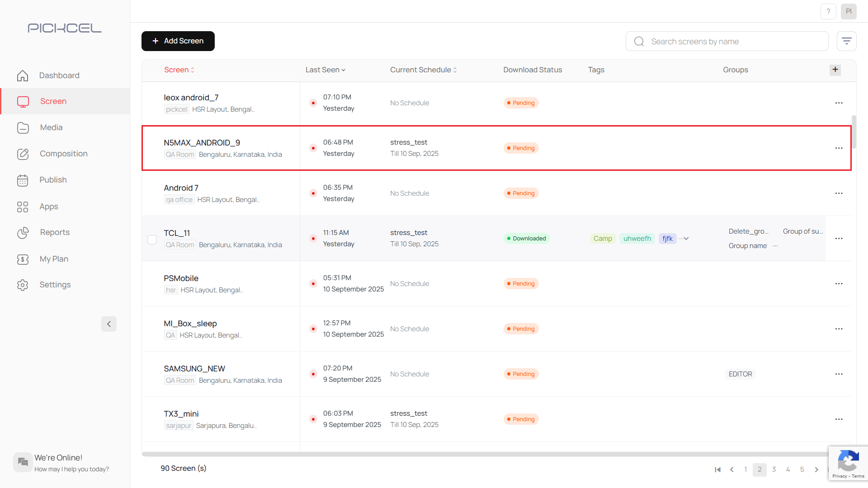The height and width of the screenshot is (488, 868).
Task: Open the chat support icon
Action: 23,462
